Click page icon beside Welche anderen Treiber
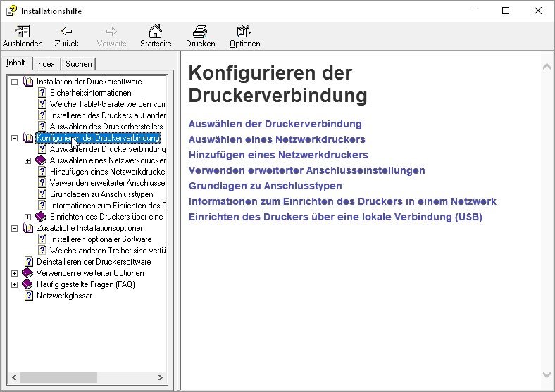 point(42,251)
